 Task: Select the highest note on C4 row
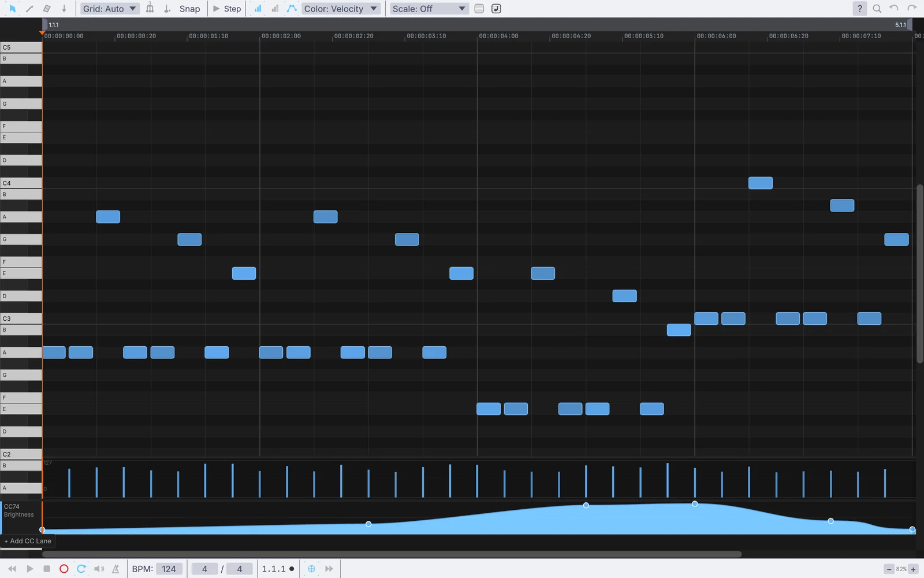click(761, 183)
